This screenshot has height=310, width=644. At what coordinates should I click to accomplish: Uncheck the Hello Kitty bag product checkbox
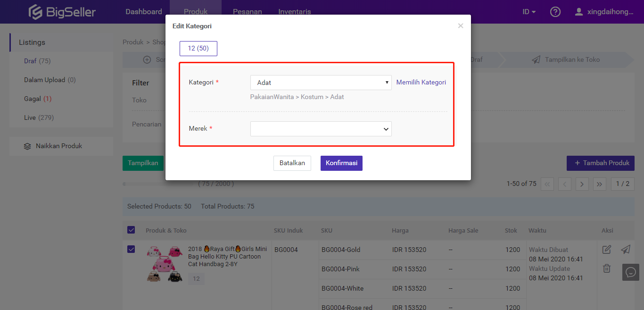[x=131, y=249]
